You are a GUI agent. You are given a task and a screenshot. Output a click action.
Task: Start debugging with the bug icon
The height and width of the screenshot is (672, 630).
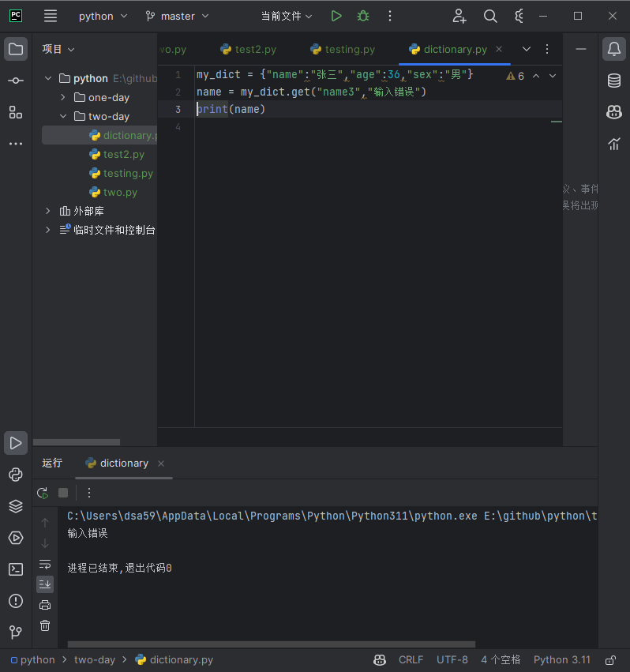[363, 17]
